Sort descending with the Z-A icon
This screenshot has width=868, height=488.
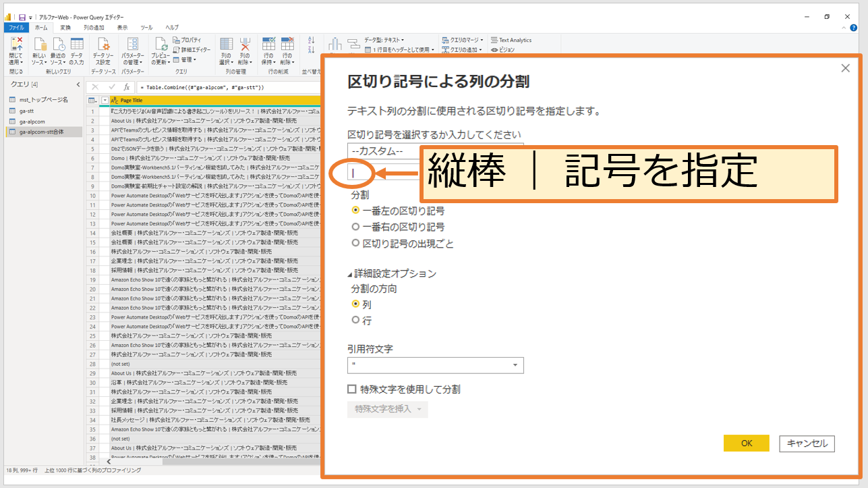point(312,50)
